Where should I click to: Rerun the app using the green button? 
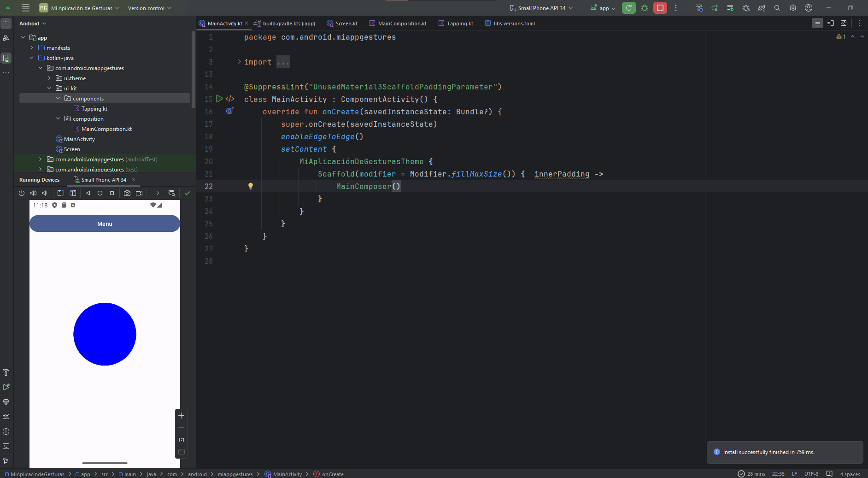(628, 8)
